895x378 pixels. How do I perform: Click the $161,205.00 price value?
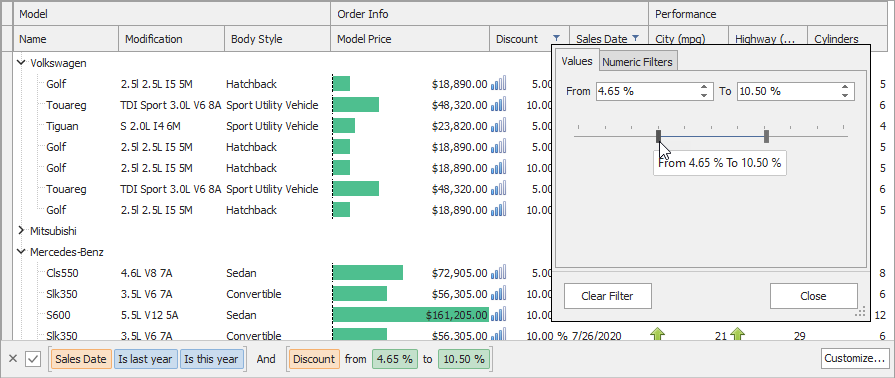[x=457, y=315]
